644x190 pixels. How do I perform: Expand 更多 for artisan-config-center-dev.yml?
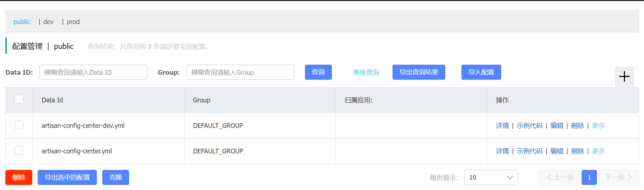coord(598,126)
